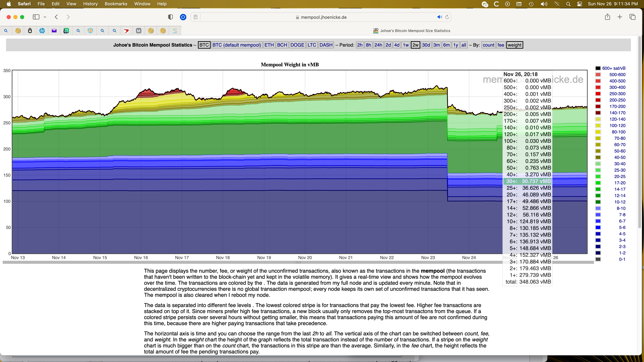Click the mempool.jhoenicke.de address field

[321, 17]
